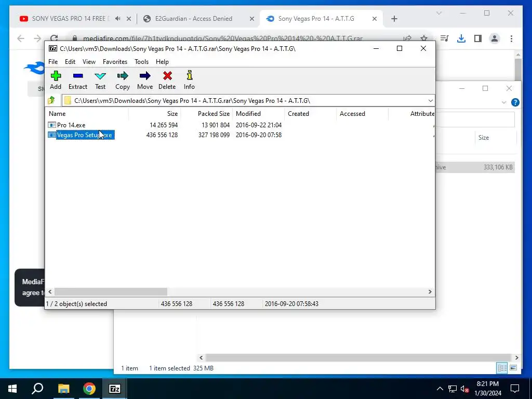The width and height of the screenshot is (532, 399).
Task: Click the Add toolbar icon in 7-Zip
Action: (x=56, y=80)
